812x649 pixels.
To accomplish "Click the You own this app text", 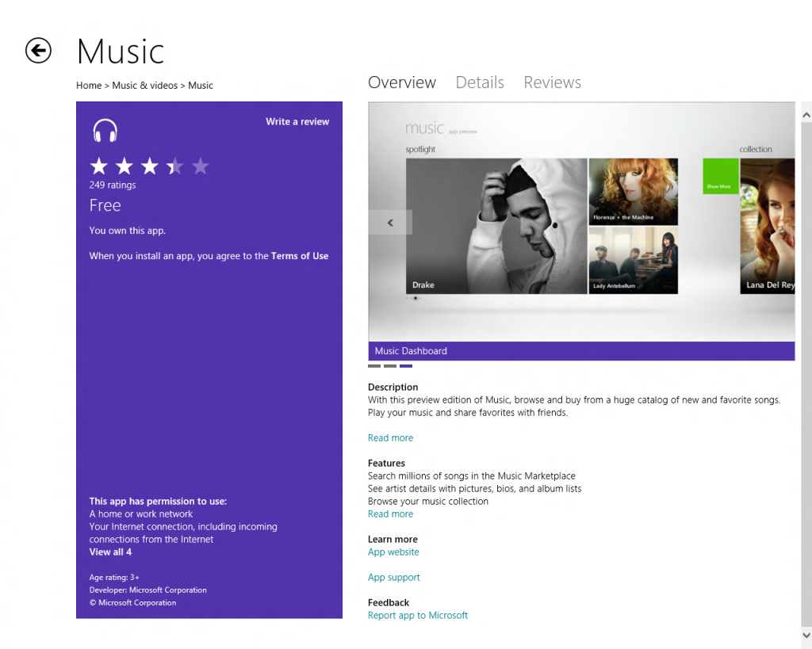I will [128, 231].
